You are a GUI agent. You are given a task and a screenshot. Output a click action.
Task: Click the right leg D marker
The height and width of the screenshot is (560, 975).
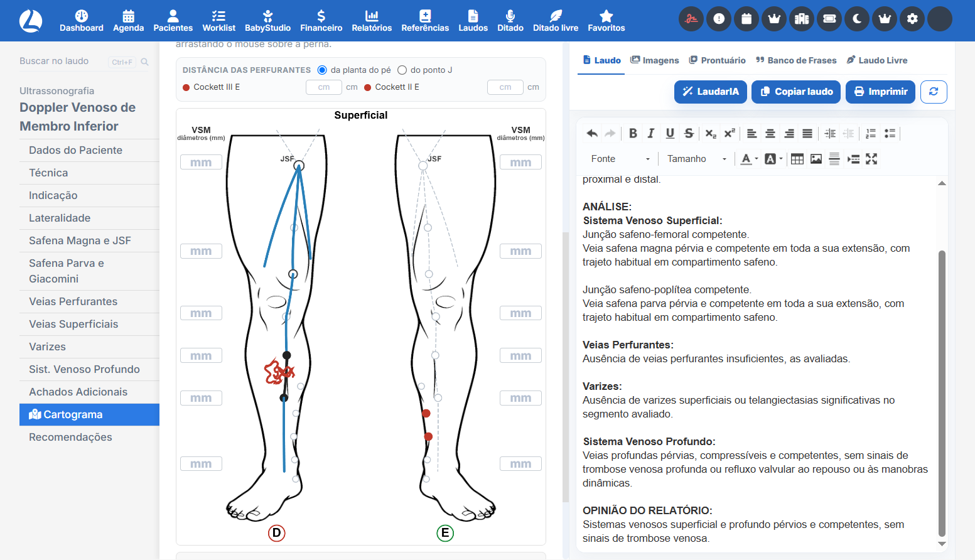coord(277,533)
